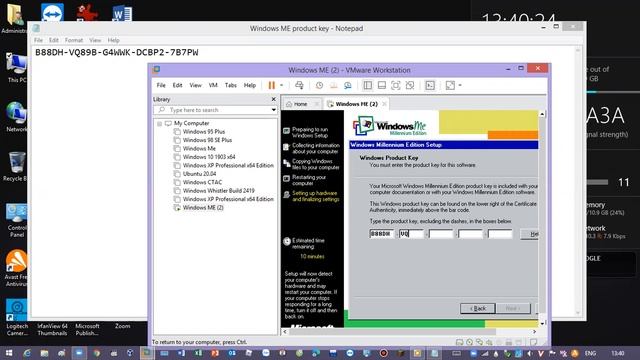Viewport: 640px width, 360px height.
Task: Click the second product key box containing VQ
Action: [x=411, y=234]
